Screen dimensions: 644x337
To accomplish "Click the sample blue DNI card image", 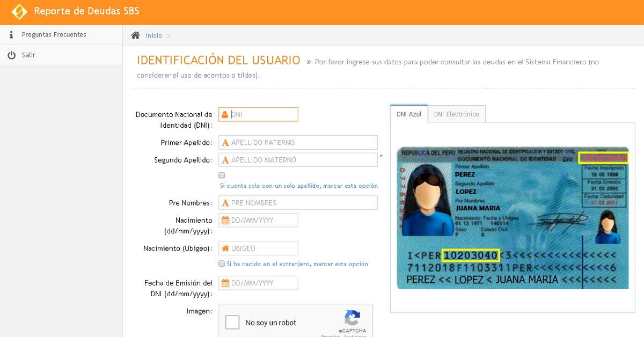I will 513,217.
